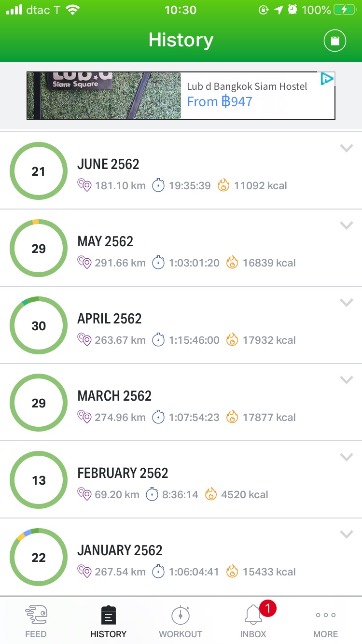Switch to the Feed tab
362x644 pixels.
click(36, 621)
